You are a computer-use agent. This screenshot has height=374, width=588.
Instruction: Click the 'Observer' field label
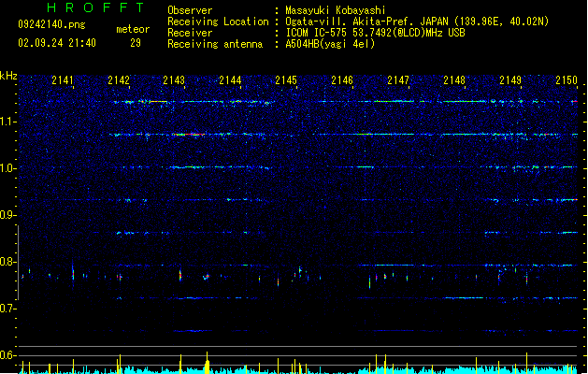click(190, 10)
